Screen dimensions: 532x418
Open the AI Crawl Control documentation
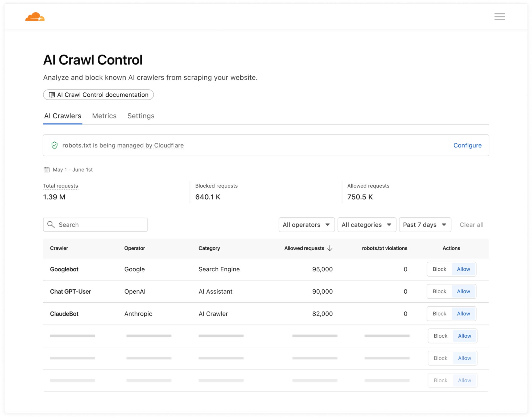pyautogui.click(x=98, y=95)
